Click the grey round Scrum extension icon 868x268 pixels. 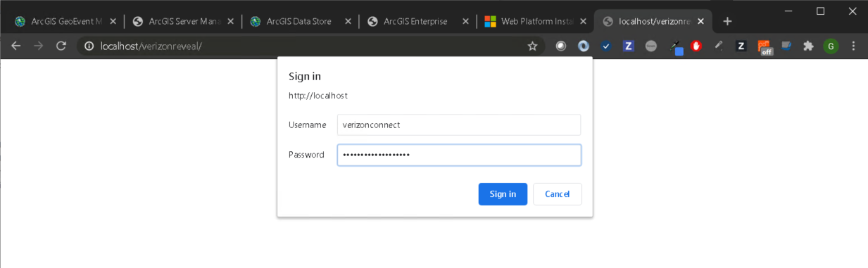click(x=651, y=46)
